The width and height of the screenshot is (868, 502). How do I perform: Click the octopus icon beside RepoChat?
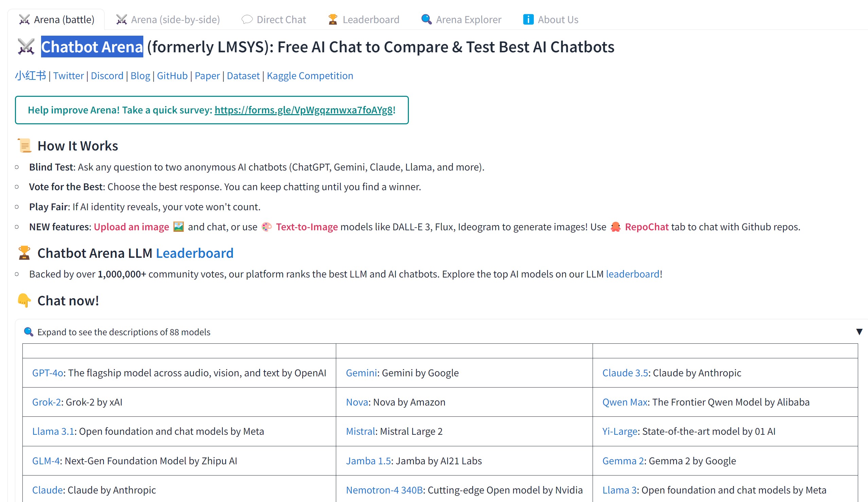[x=616, y=227]
